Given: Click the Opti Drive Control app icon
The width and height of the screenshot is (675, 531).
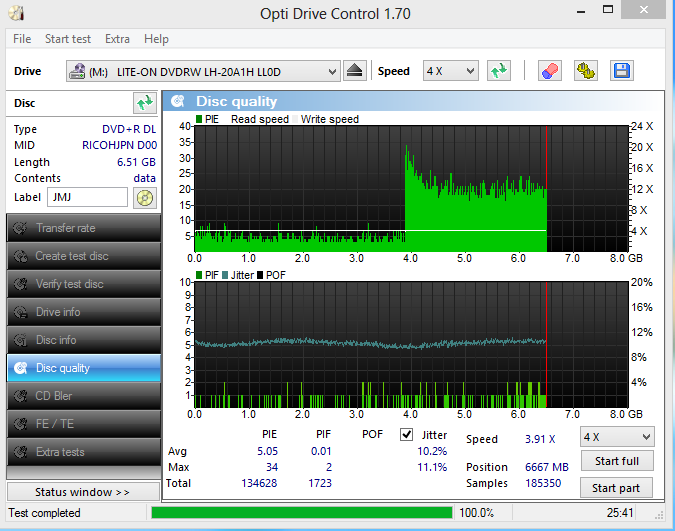Looking at the screenshot, I should click(x=16, y=13).
